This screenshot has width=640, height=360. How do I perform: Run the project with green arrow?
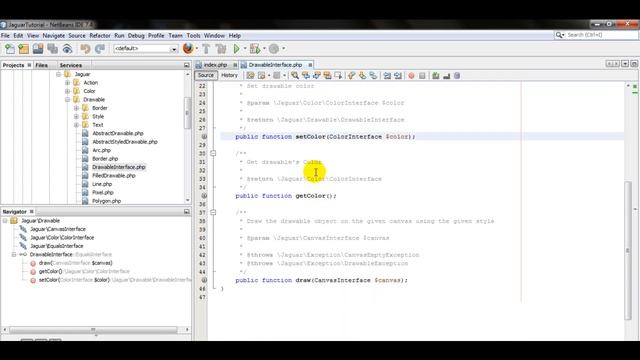point(236,49)
